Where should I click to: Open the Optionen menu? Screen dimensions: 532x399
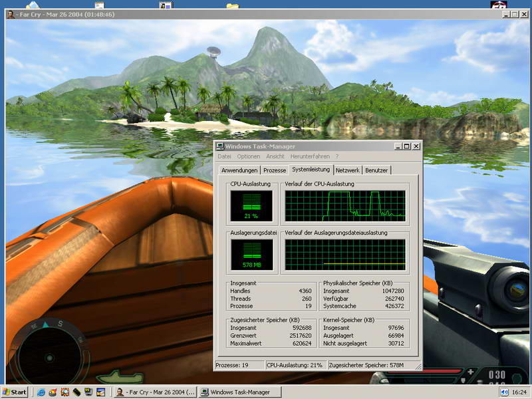(x=248, y=156)
